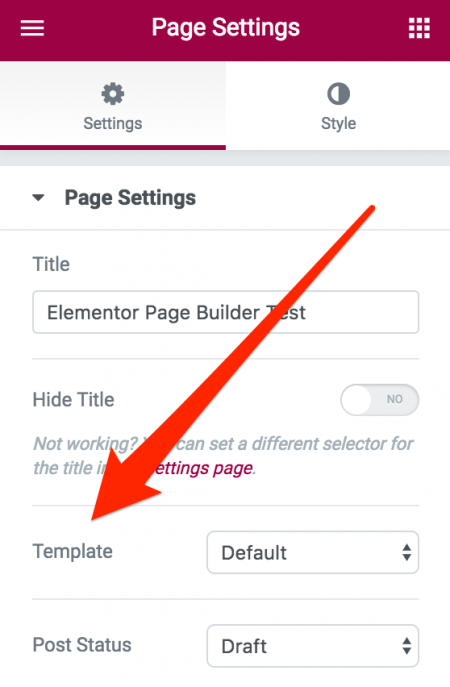
Task: Click the Template dropdown up-down arrows
Action: [x=407, y=552]
